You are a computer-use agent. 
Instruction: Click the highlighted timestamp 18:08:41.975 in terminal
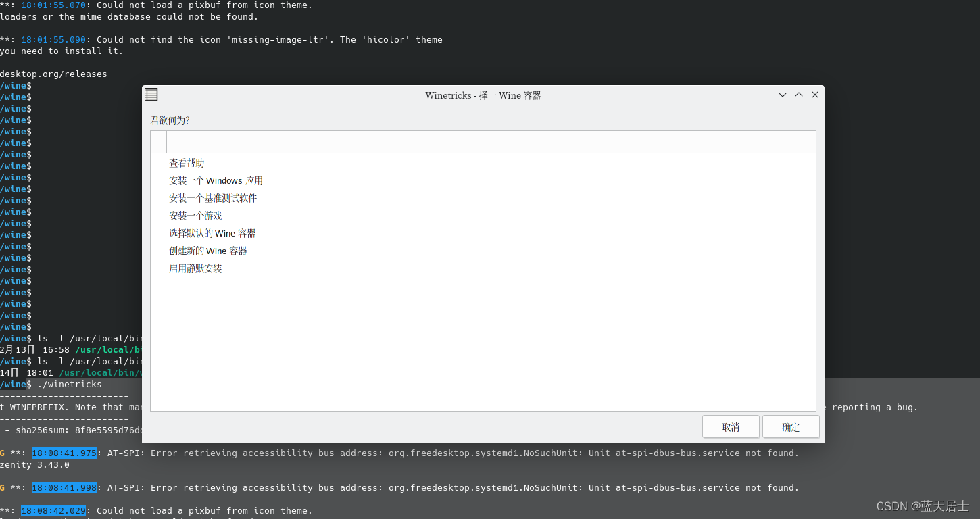click(64, 453)
